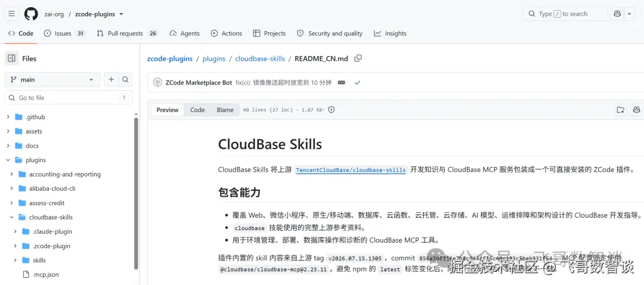Viewport: 644px width, 285px height.
Task: Switch to the Code view tab
Action: tap(197, 110)
